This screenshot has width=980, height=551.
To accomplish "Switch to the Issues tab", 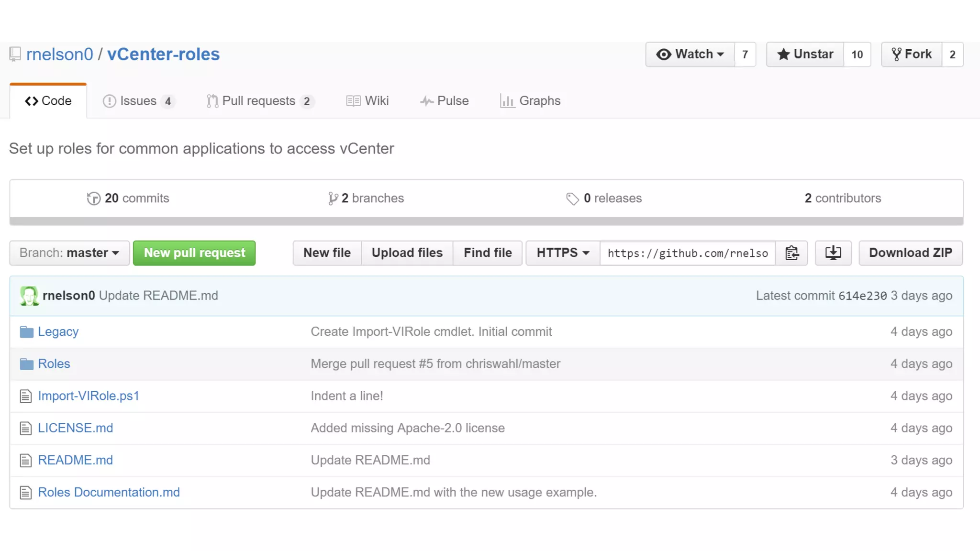I will pyautogui.click(x=138, y=101).
